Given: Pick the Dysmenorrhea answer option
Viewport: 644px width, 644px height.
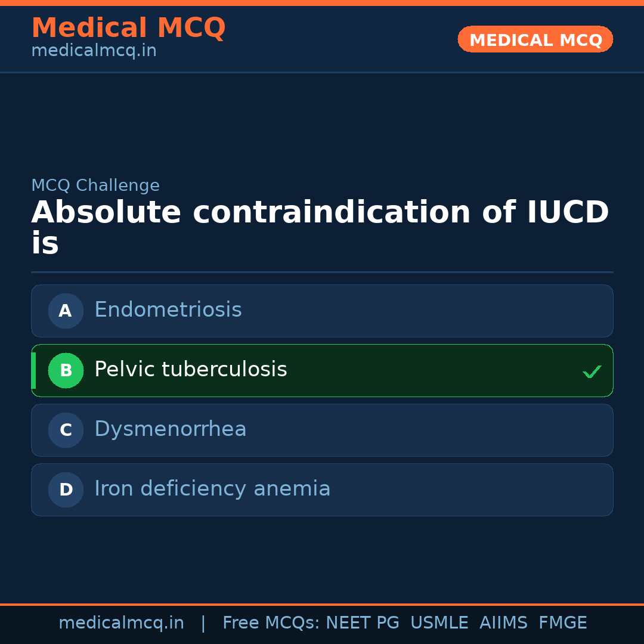Looking at the screenshot, I should [322, 430].
